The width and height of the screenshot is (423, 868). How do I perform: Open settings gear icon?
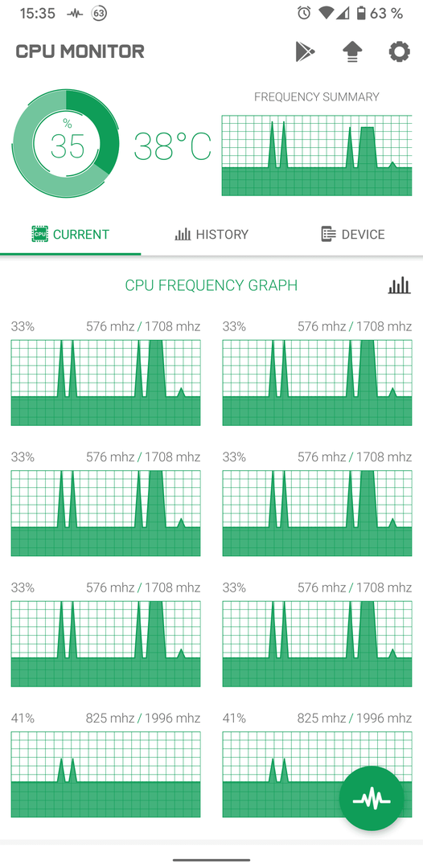399,52
